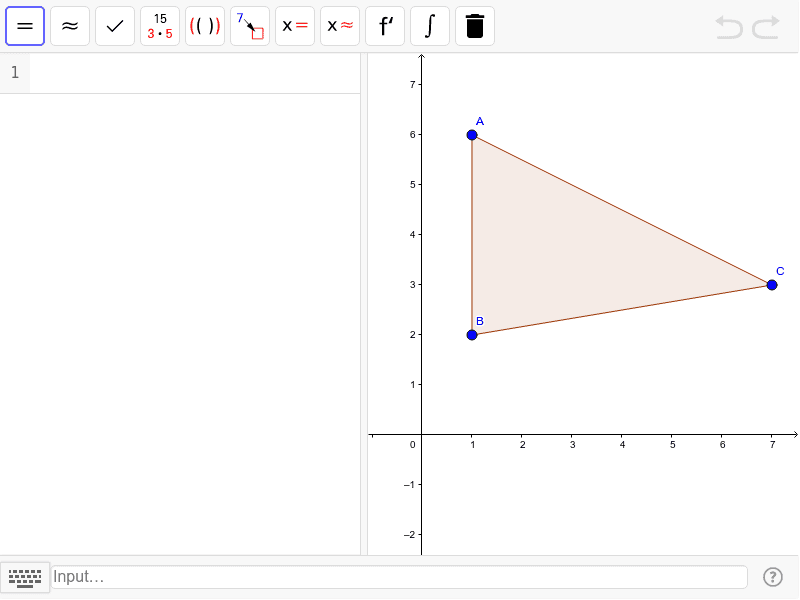Image resolution: width=800 pixels, height=600 pixels.
Task: Select the Evaluate (=) CAS tool
Action: pos(25,26)
